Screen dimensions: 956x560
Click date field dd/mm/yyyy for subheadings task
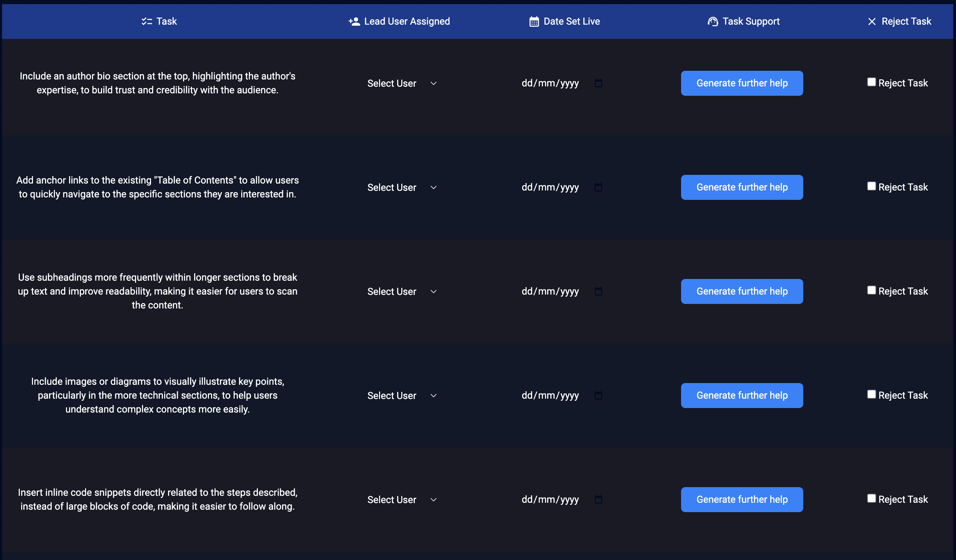point(550,291)
